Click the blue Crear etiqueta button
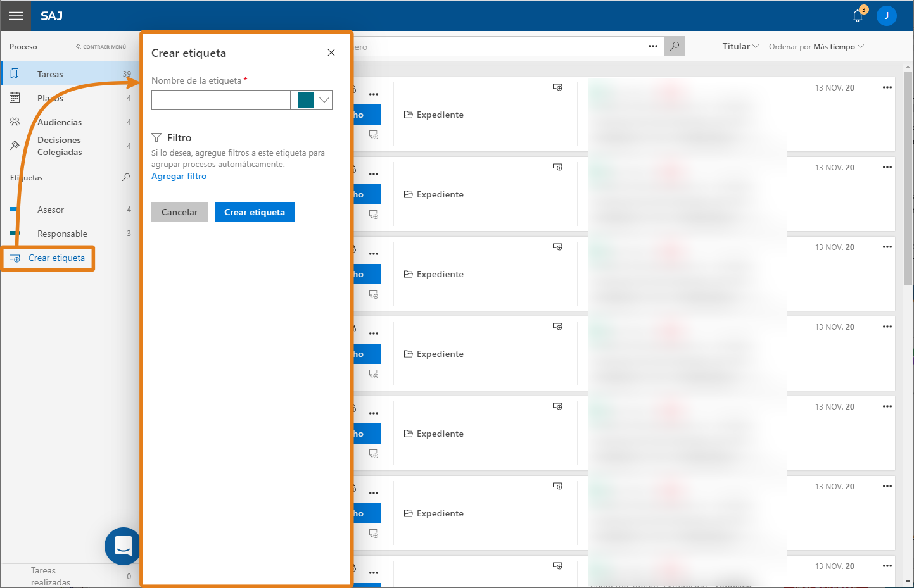Image resolution: width=914 pixels, height=588 pixels. pyautogui.click(x=255, y=212)
